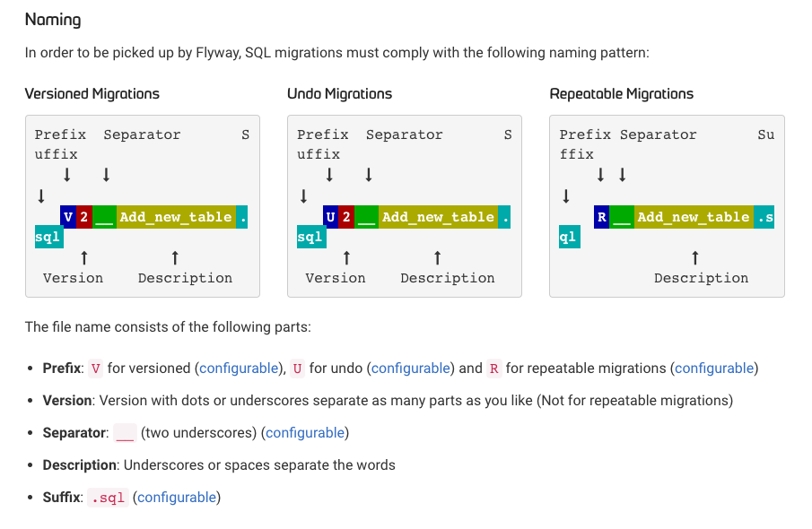Open configurable link for repeatable migrations prefix
Image resolution: width=812 pixels, height=529 pixels.
(714, 368)
